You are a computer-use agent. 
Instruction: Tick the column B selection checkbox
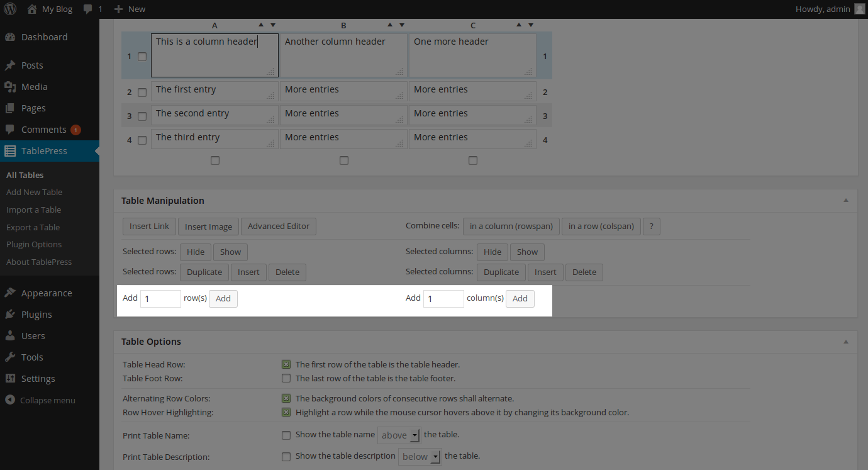[x=344, y=160]
